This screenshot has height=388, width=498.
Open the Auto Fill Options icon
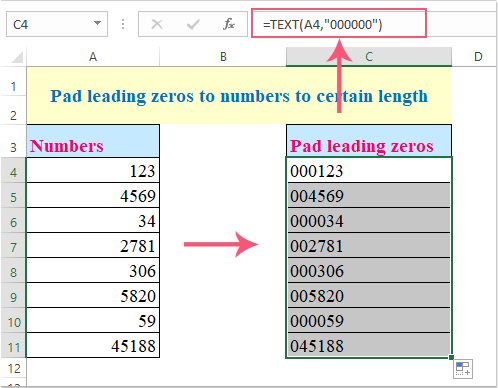463,369
